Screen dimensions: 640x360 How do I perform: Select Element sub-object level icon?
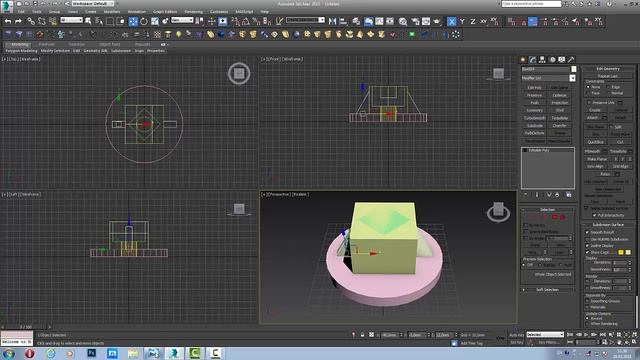click(562, 217)
